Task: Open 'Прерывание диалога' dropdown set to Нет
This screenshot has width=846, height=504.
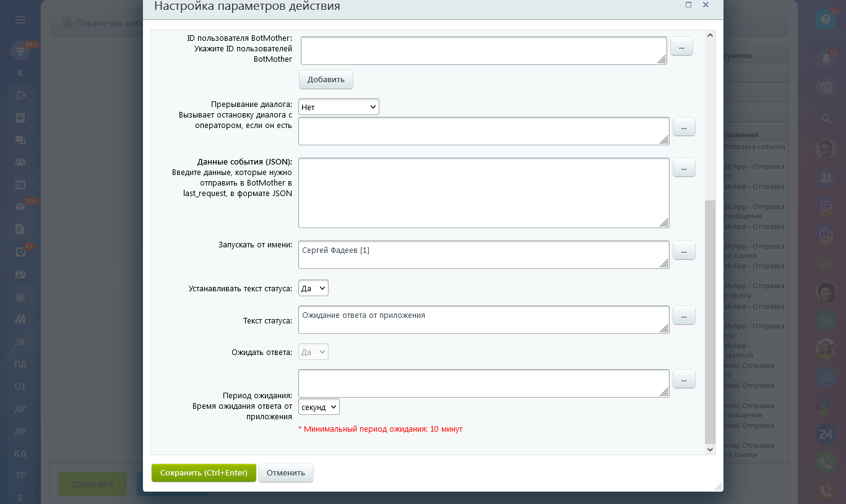Action: click(339, 107)
